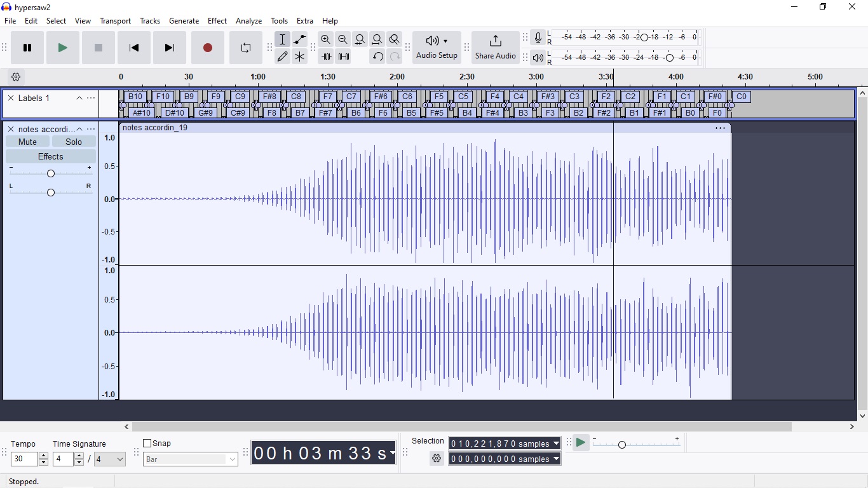Viewport: 868px width, 488px height.
Task: Close the notes accordin track
Action: click(11, 129)
